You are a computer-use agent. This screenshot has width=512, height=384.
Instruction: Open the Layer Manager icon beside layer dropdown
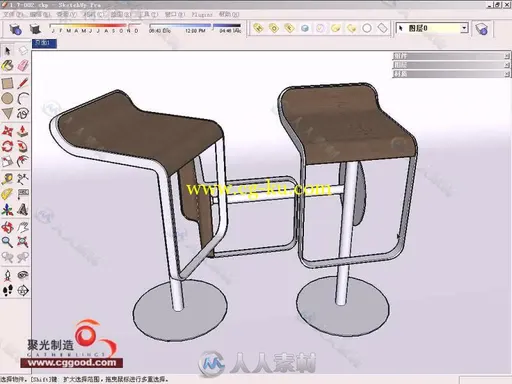481,29
